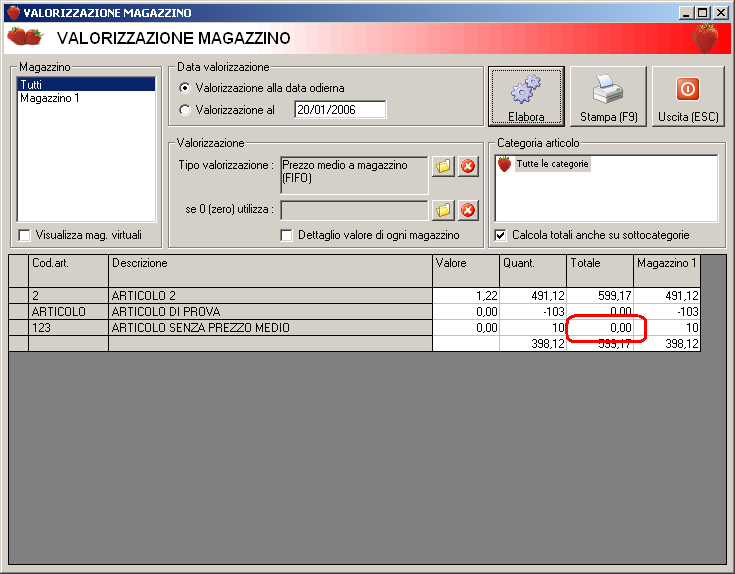Print with Stampa (F9) button

[608, 97]
